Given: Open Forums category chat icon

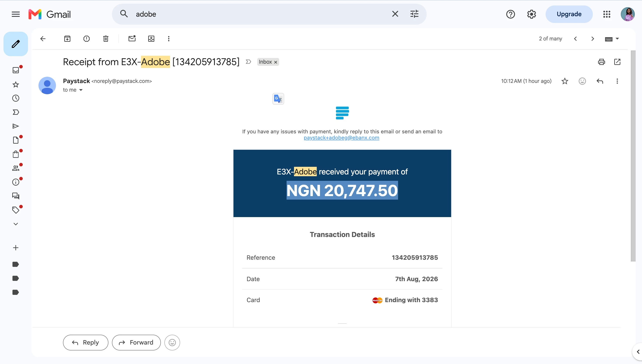Looking at the screenshot, I should point(16,196).
